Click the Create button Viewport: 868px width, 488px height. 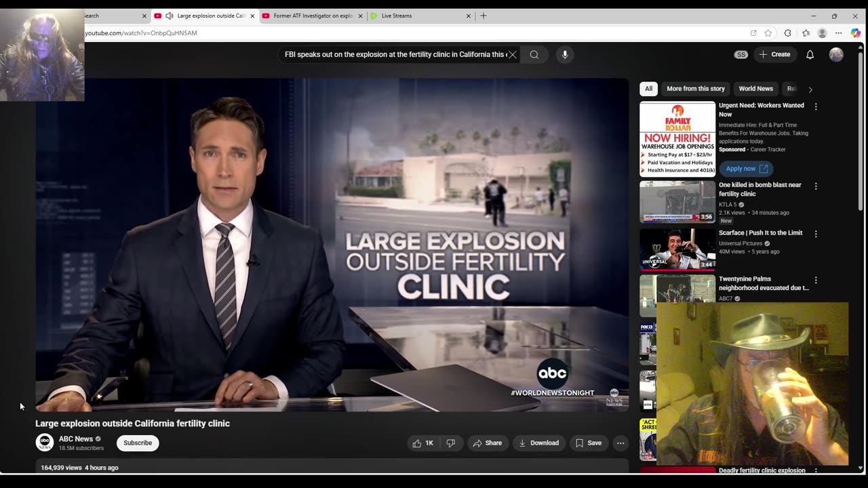(775, 55)
